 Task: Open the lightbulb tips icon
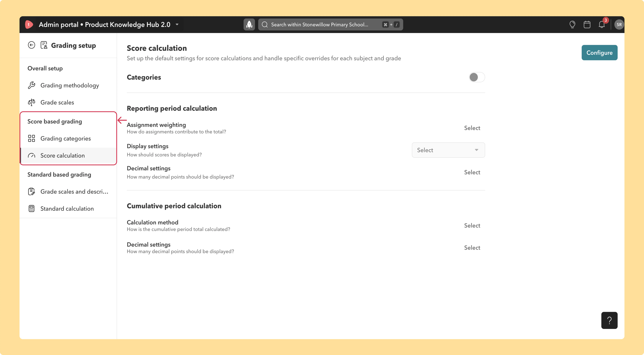point(572,24)
